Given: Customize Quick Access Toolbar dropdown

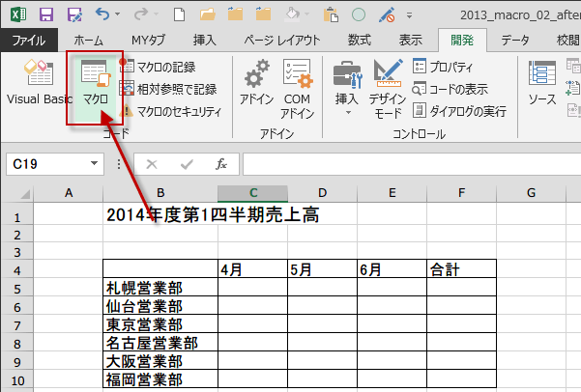Looking at the screenshot, I should pyautogui.click(x=410, y=15).
